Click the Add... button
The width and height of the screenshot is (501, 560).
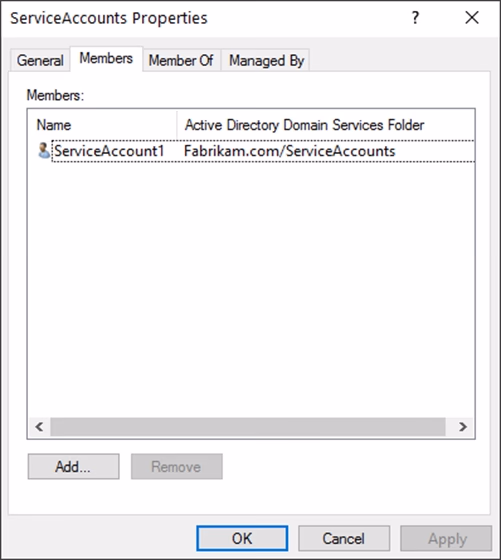[74, 466]
